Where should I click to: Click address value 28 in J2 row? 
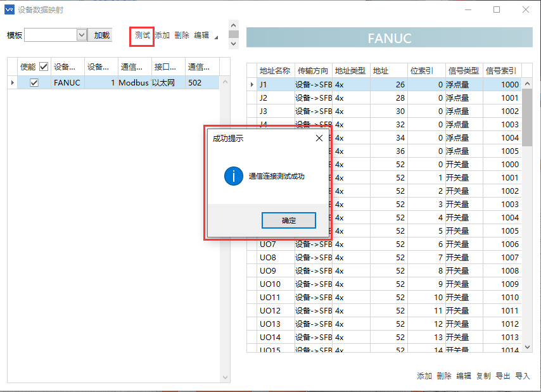[x=388, y=98]
